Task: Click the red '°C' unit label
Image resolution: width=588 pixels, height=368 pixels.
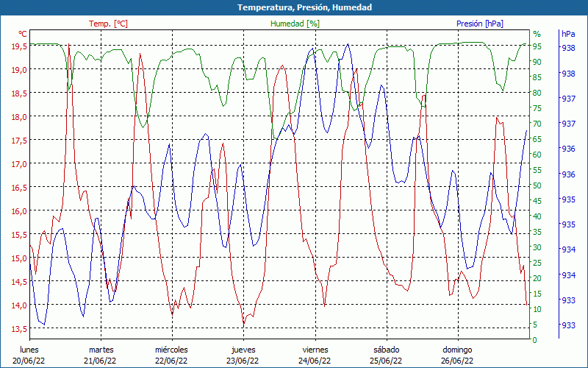Action: (23, 34)
